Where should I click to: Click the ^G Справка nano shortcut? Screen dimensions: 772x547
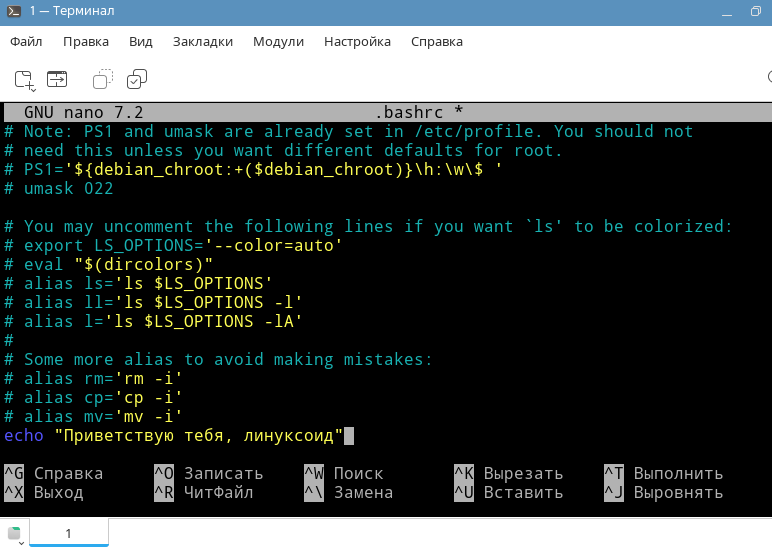click(54, 473)
